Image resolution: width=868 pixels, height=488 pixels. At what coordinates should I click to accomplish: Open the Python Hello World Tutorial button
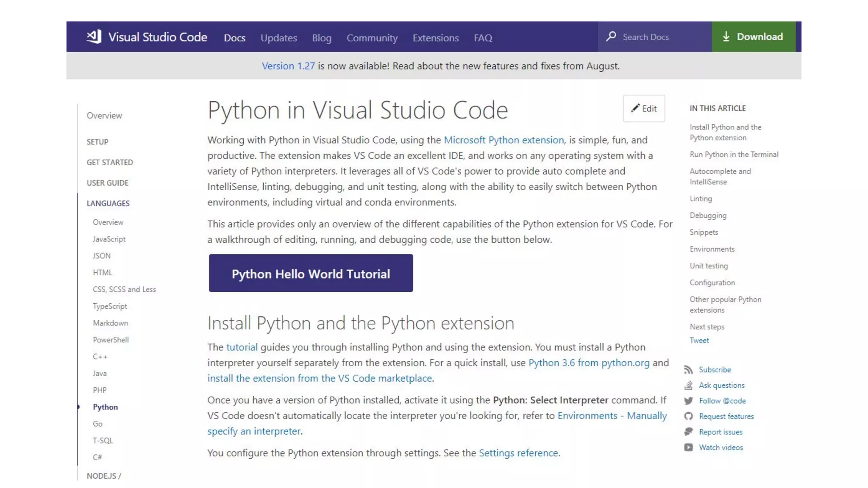(311, 273)
